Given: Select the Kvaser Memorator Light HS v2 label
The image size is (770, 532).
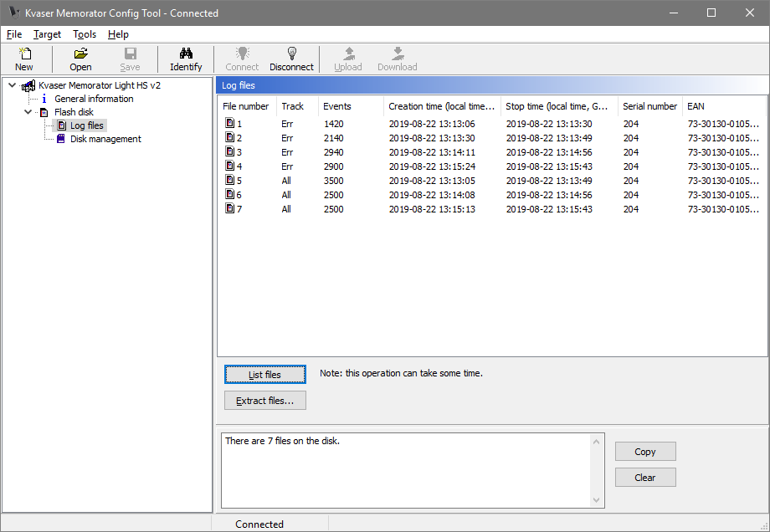Looking at the screenshot, I should pos(100,85).
